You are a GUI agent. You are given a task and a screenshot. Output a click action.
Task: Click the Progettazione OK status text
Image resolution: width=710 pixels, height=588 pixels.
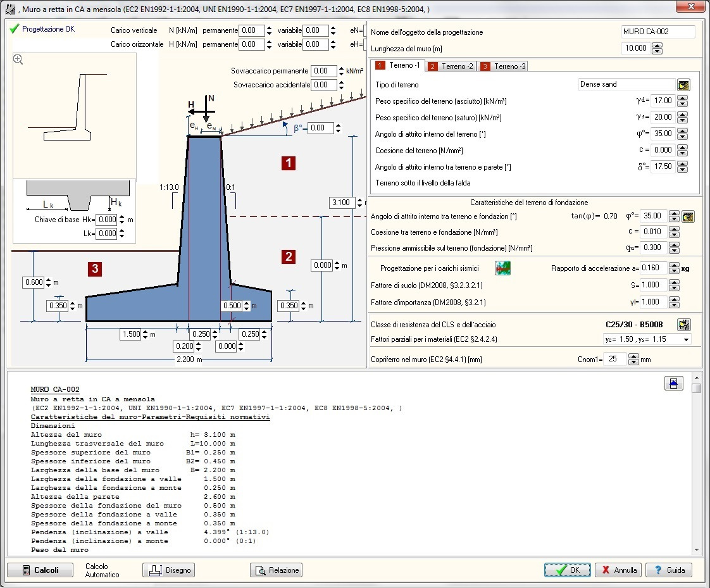pyautogui.click(x=49, y=29)
